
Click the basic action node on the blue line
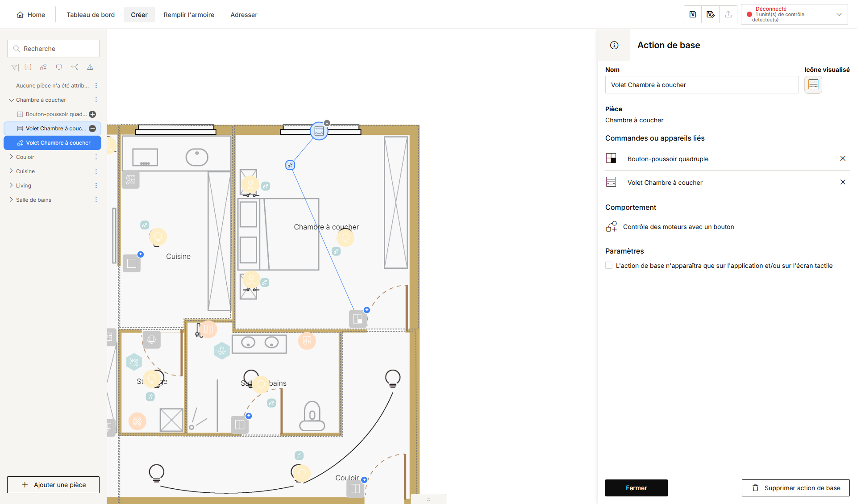pyautogui.click(x=290, y=165)
